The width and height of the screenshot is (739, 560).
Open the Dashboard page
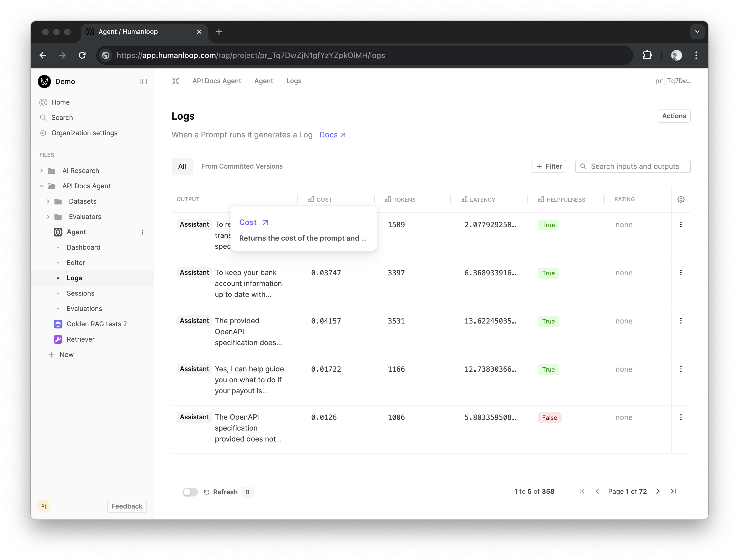[x=83, y=248]
